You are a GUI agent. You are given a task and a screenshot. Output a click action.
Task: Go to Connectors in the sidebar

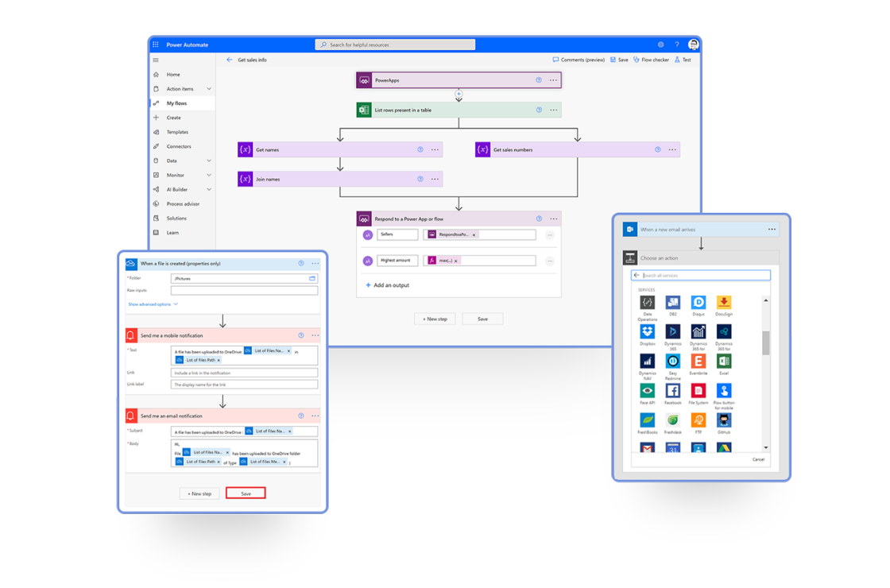pos(178,146)
